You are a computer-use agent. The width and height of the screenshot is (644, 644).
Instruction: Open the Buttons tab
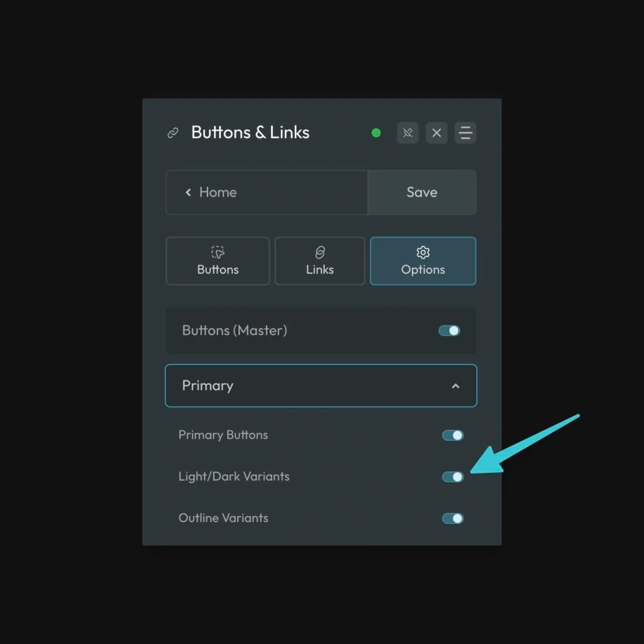pyautogui.click(x=217, y=260)
